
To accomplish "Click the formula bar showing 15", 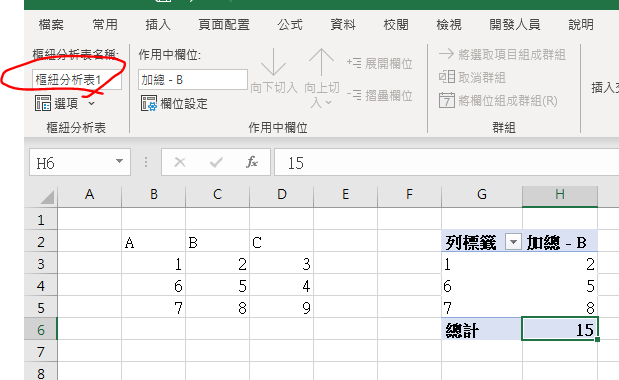I will [446, 163].
